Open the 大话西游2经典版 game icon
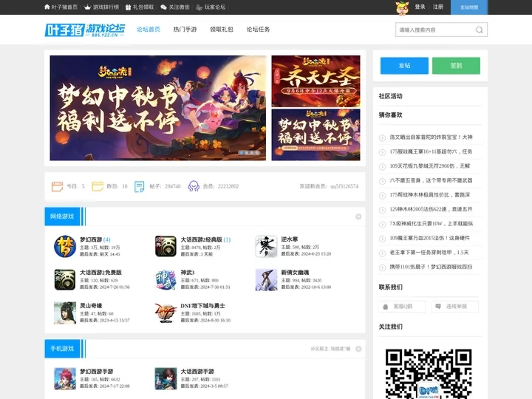Viewport: 532px width, 399px height. tap(166, 247)
